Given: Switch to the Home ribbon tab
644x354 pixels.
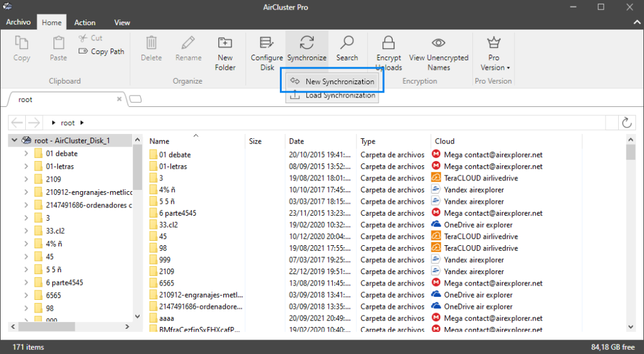Looking at the screenshot, I should coord(52,23).
